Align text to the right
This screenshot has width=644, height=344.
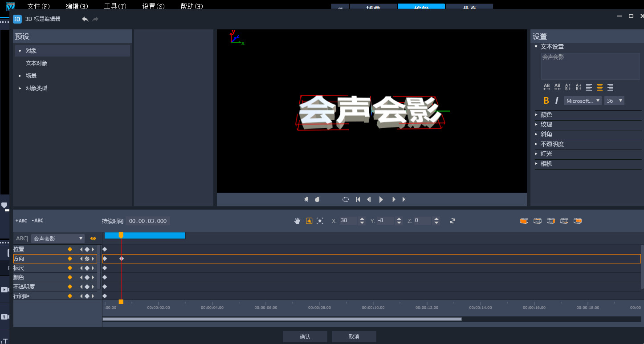[611, 87]
